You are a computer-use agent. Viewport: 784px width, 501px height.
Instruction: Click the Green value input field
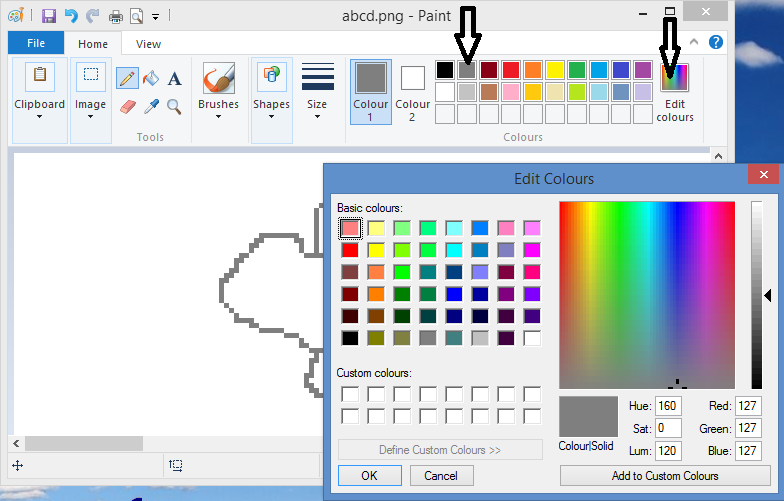[748, 428]
